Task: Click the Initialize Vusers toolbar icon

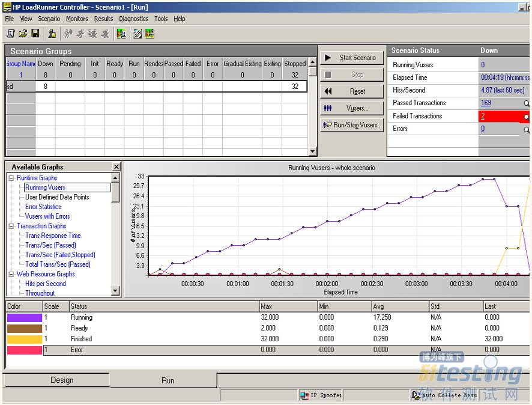Action: [68, 33]
